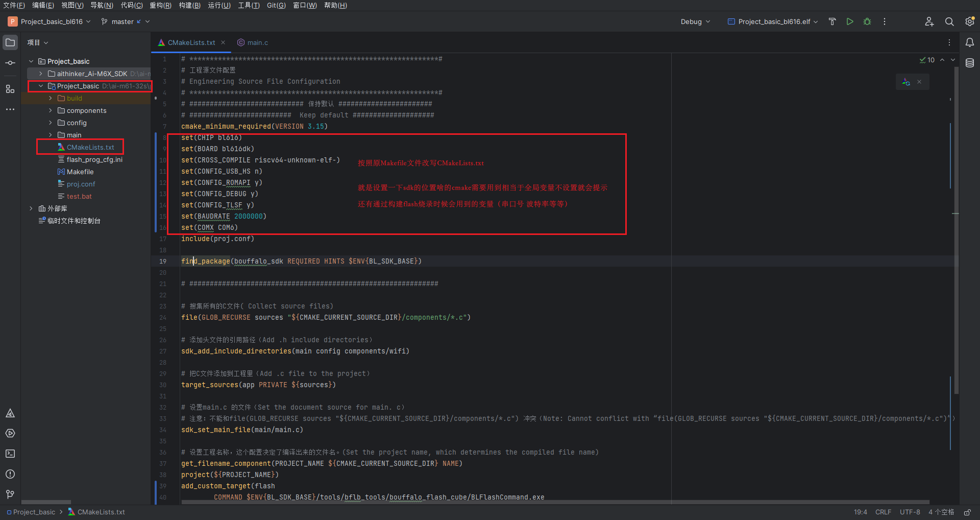Open the Services tool window icon
980x520 pixels.
(x=10, y=433)
